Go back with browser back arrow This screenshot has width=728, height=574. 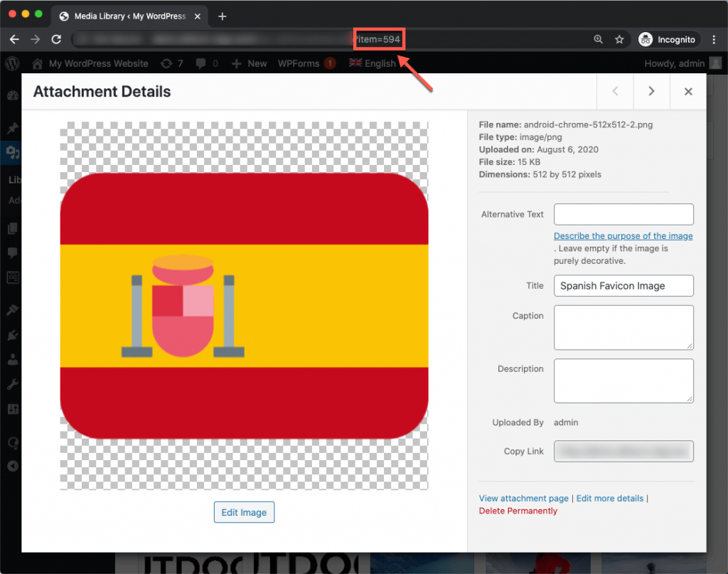[14, 39]
